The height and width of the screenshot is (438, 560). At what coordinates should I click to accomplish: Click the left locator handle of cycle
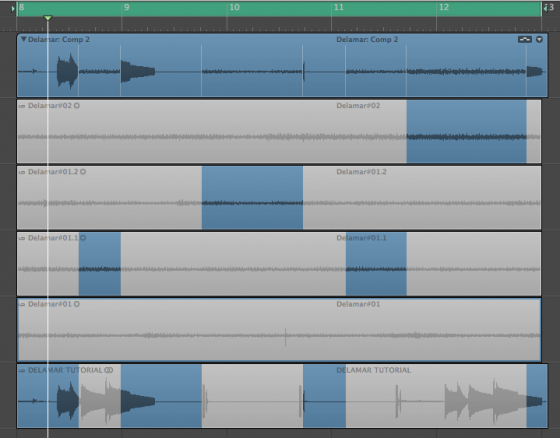point(13,9)
